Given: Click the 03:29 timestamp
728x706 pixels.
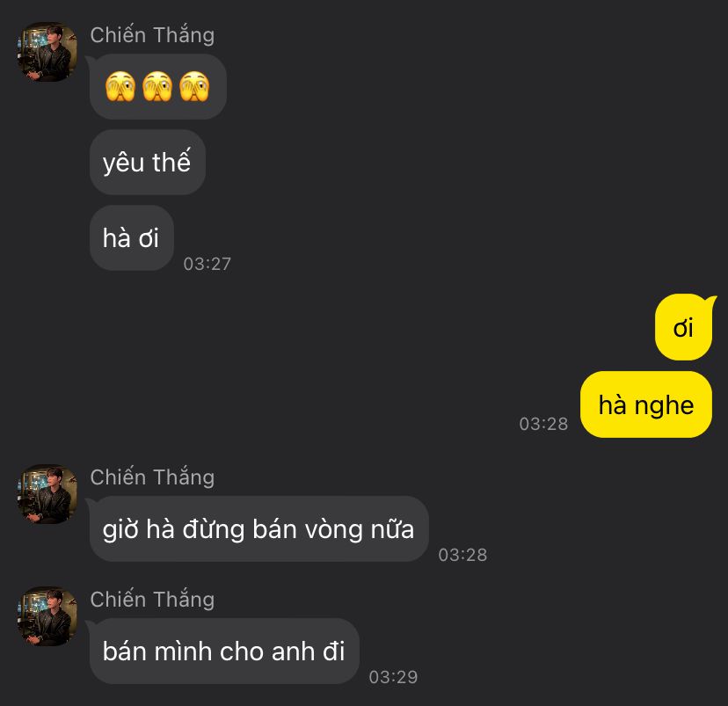Looking at the screenshot, I should [393, 677].
